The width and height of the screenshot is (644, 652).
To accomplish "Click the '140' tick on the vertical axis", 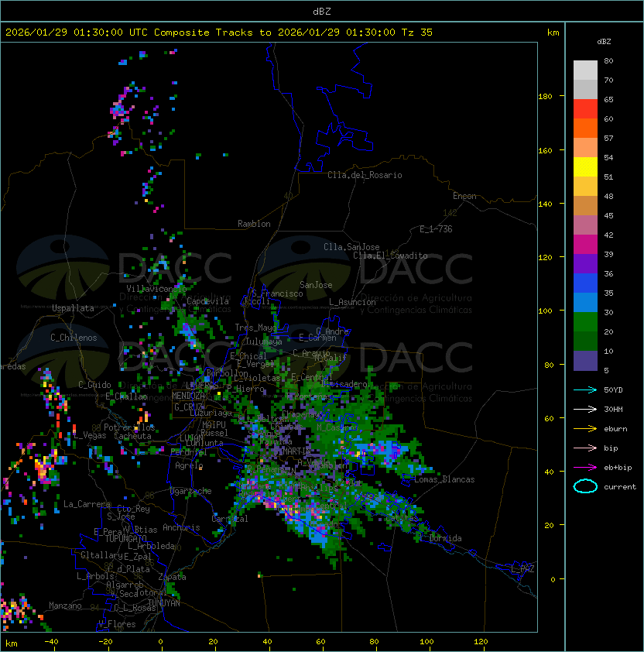I will (x=545, y=204).
